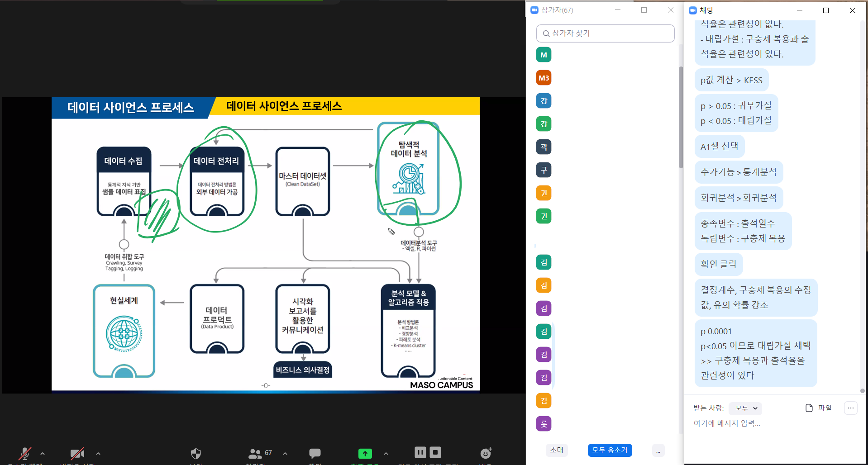Open the Reactions smiley icon

(486, 453)
